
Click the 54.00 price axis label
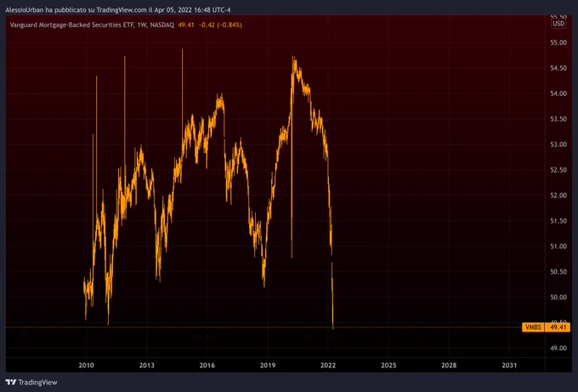pyautogui.click(x=558, y=94)
